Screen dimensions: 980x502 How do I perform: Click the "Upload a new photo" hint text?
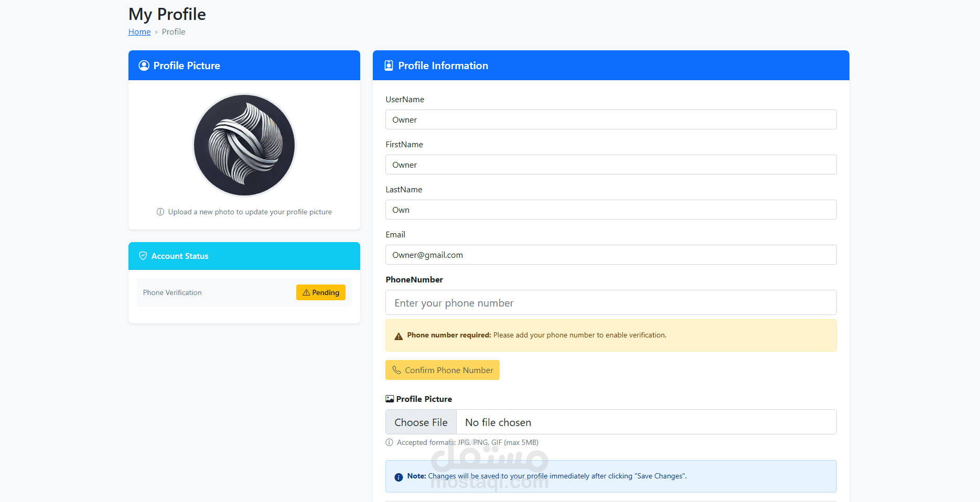tap(250, 212)
